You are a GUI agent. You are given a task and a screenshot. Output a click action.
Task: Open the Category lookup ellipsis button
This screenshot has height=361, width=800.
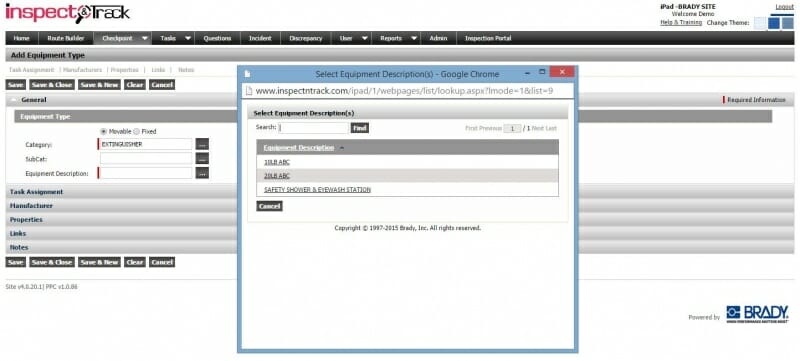point(202,144)
